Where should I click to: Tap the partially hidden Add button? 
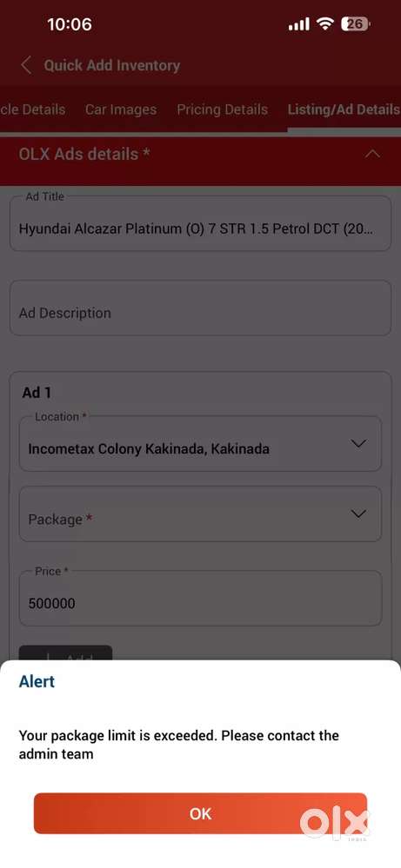click(65, 653)
